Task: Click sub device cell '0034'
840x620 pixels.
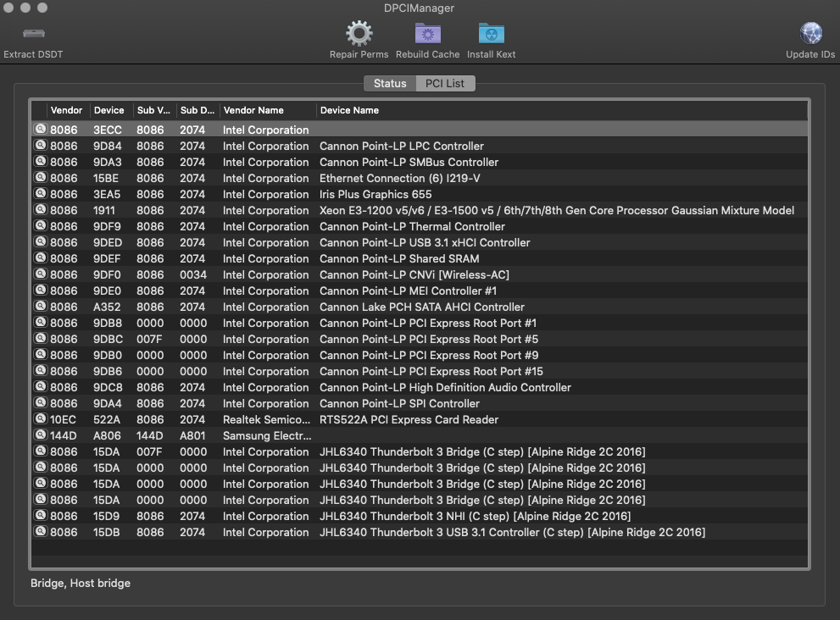Action: click(x=193, y=274)
